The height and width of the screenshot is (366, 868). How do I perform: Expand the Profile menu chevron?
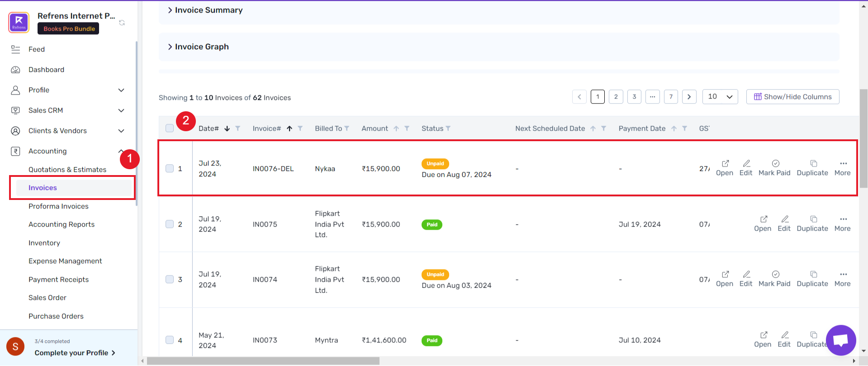(121, 90)
